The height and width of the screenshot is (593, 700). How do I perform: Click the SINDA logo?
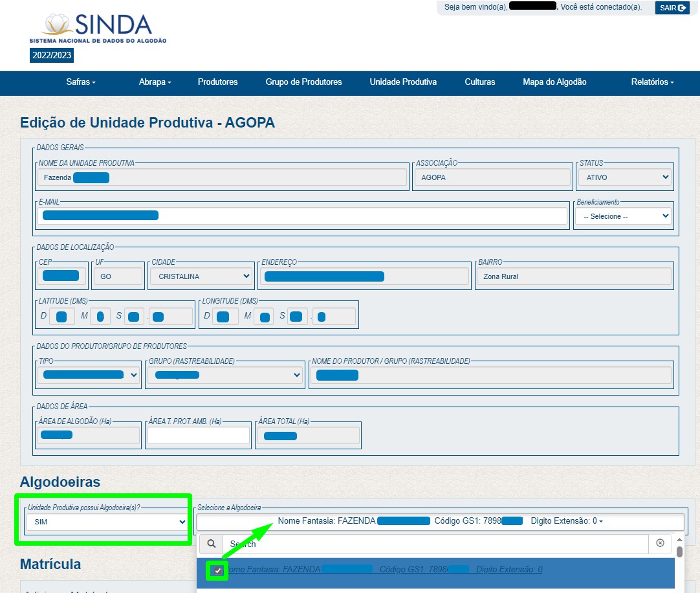click(x=98, y=28)
